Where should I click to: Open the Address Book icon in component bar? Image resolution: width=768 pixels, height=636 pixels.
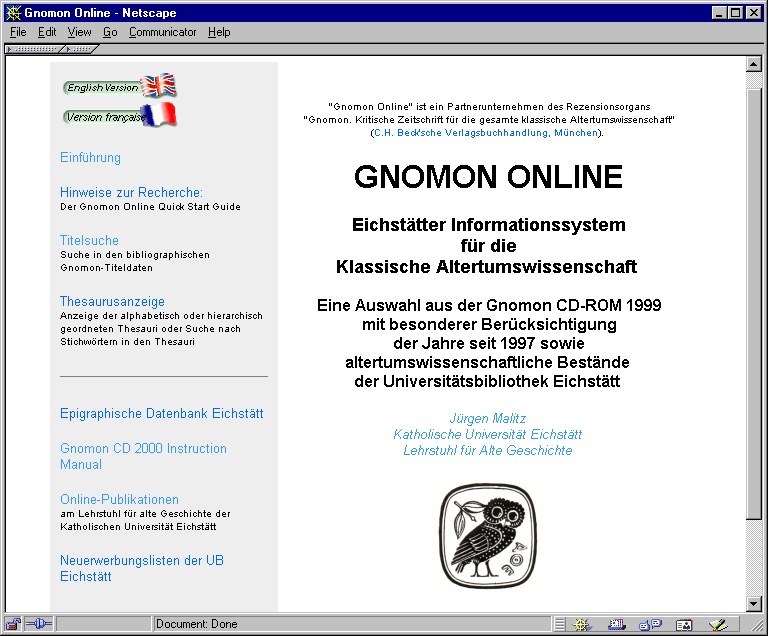coord(684,624)
